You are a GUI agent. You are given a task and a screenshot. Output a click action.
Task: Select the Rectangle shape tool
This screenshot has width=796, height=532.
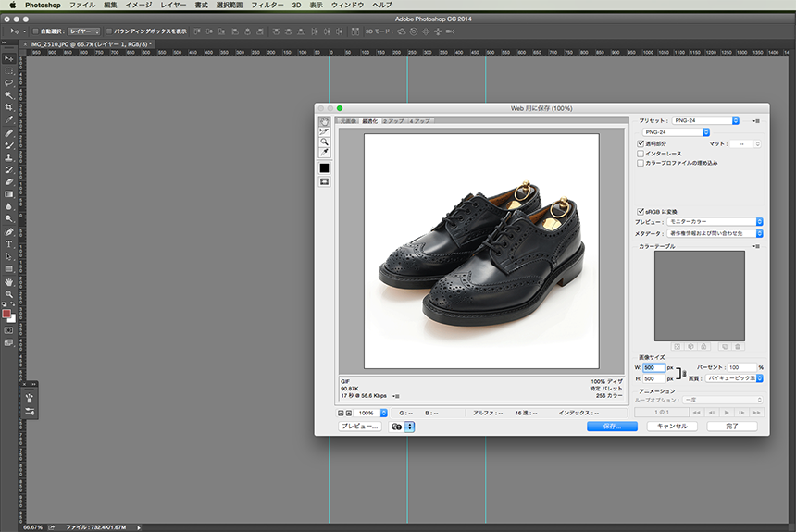coord(8,268)
